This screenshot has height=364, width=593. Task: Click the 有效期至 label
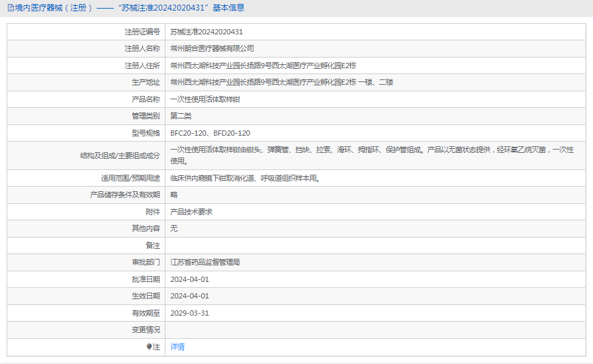click(146, 313)
